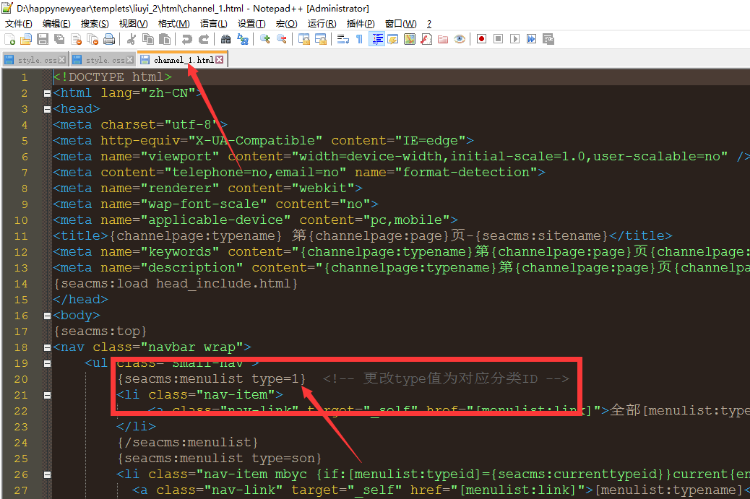
Task: Open a file using the folder icon
Action: [x=26, y=39]
